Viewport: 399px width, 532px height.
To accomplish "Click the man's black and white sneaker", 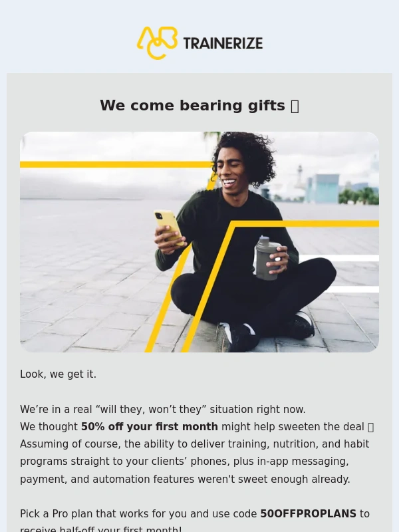I will (237, 336).
